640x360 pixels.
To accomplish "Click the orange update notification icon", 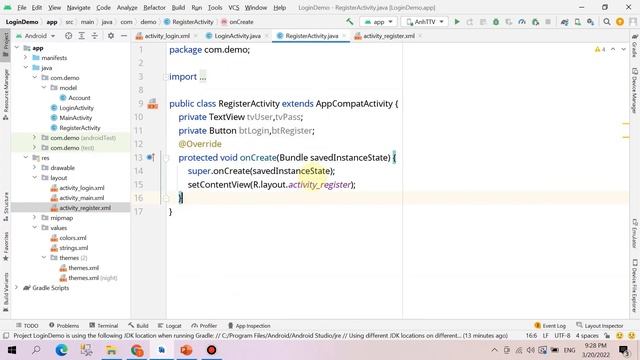I will (620, 22).
